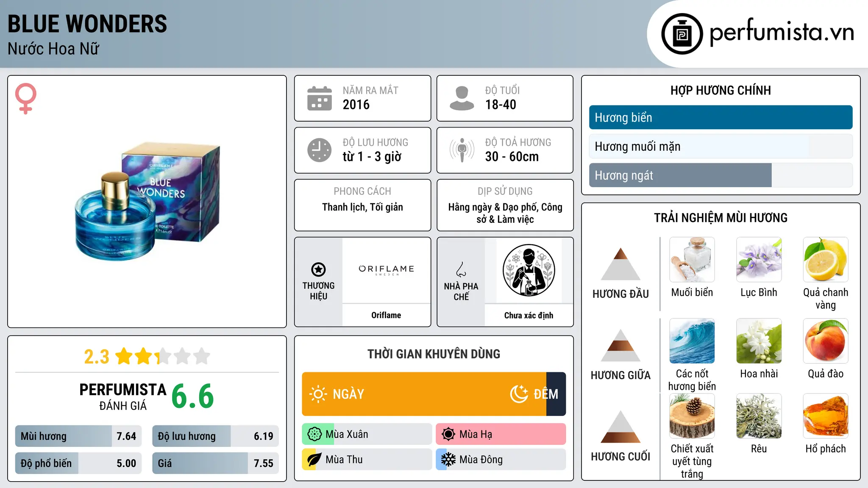
Task: Click the launch year value 2016
Action: (356, 105)
